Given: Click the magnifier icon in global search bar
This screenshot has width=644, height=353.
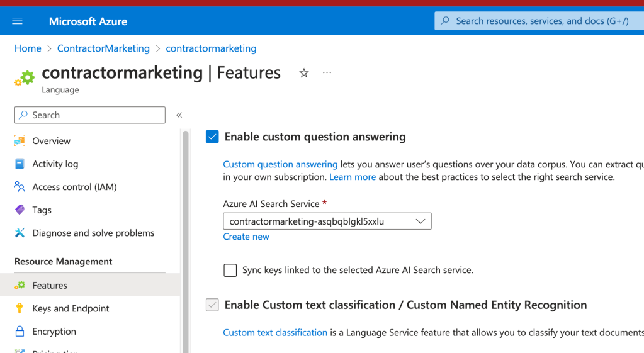Looking at the screenshot, I should [445, 21].
